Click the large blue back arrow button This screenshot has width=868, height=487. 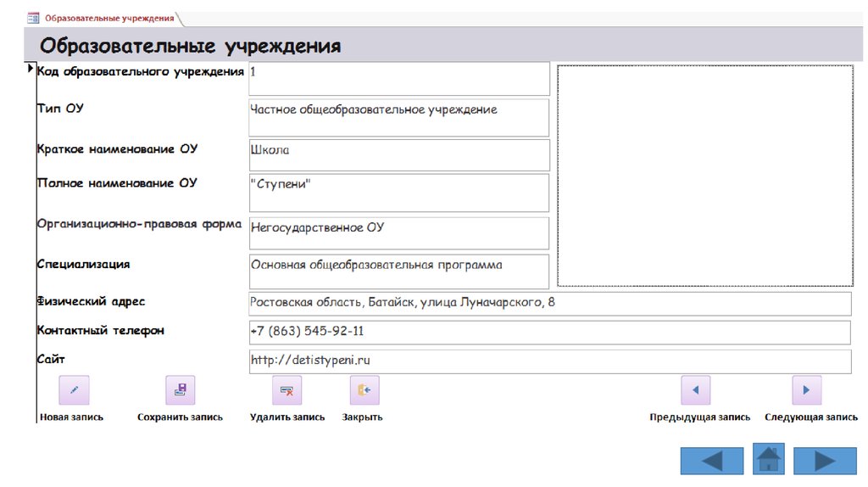click(x=711, y=461)
